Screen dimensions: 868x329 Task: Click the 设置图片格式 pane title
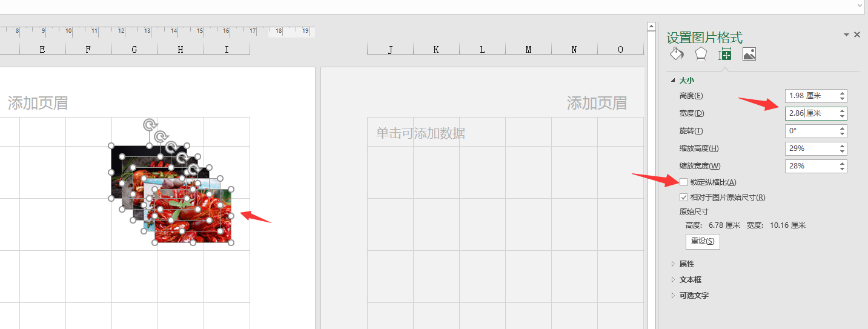704,38
